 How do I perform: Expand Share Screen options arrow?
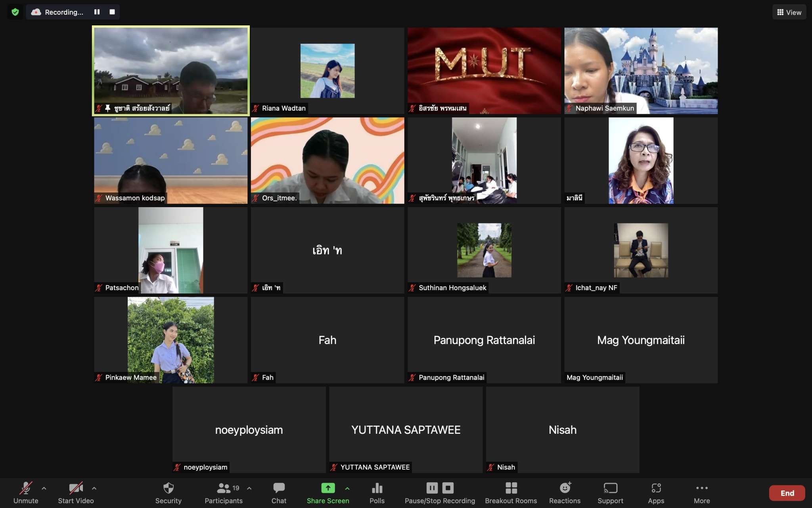pos(347,488)
